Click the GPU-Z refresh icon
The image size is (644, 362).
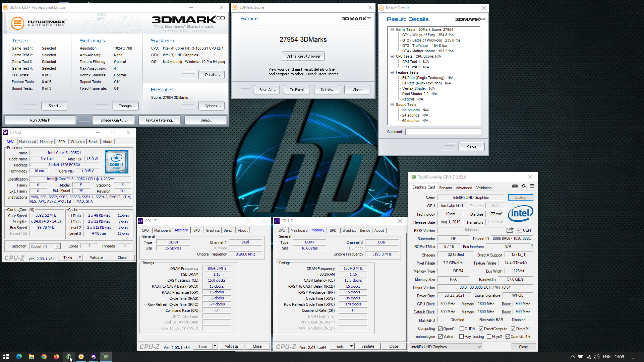click(x=523, y=186)
